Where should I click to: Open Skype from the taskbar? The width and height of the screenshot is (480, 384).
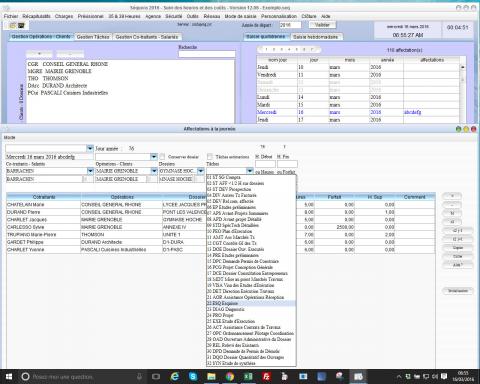click(193, 377)
